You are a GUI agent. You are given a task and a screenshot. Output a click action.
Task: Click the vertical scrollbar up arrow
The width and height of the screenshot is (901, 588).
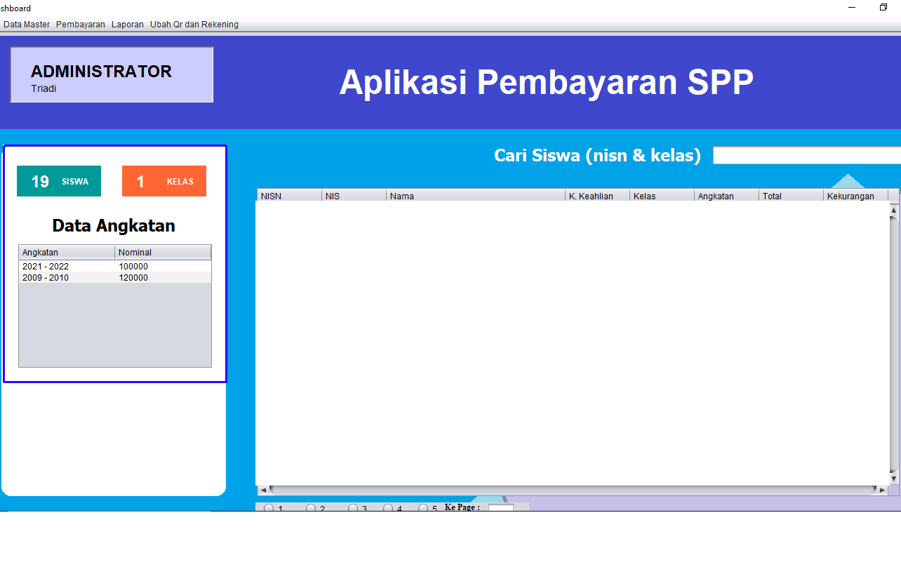894,208
